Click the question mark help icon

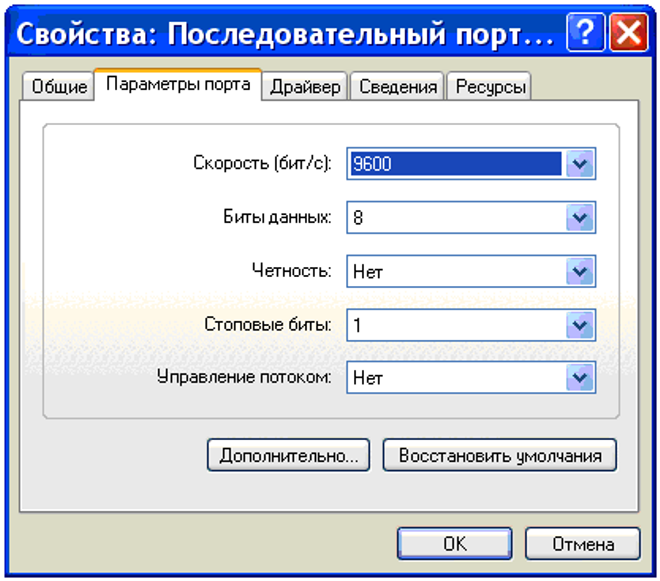click(x=584, y=35)
